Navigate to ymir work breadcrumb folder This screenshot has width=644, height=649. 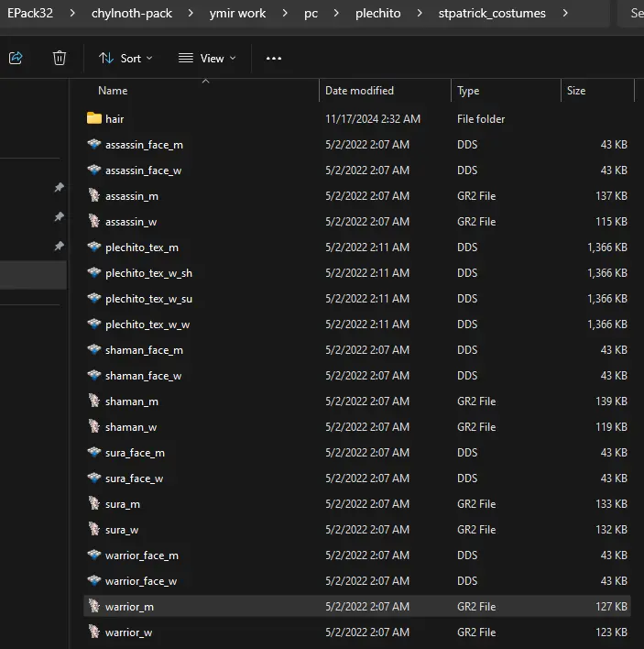click(x=238, y=14)
